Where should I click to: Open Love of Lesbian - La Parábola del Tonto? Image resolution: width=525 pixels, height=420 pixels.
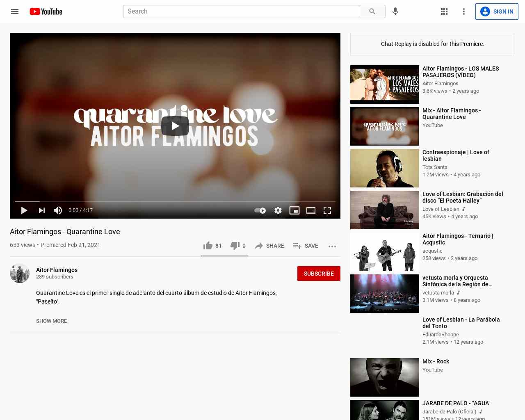[x=461, y=323]
